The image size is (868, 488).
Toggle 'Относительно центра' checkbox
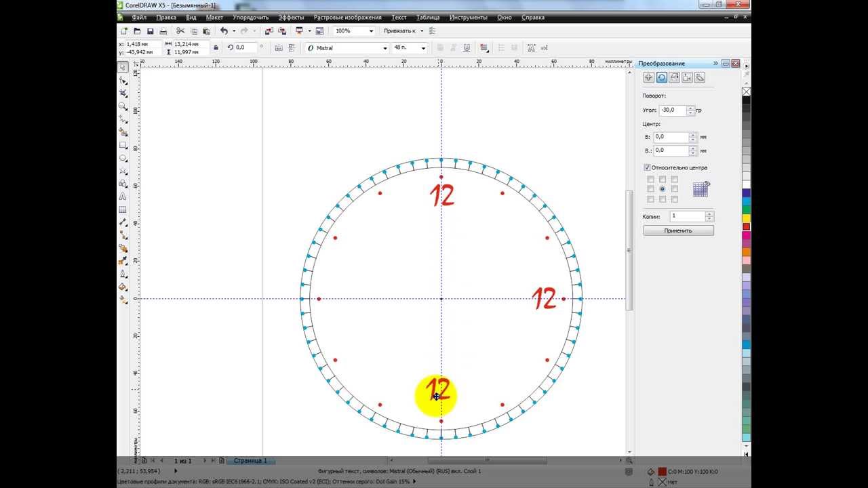pyautogui.click(x=647, y=167)
